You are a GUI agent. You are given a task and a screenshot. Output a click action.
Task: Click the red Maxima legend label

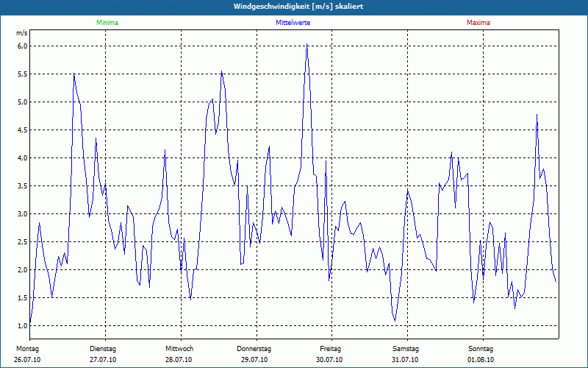pos(478,23)
